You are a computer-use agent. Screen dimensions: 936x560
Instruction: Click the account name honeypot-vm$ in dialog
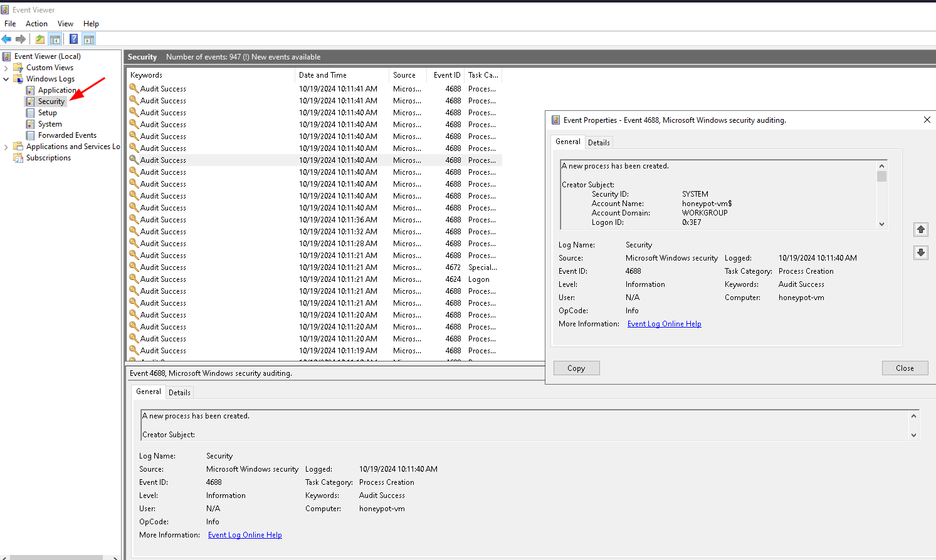click(x=707, y=204)
